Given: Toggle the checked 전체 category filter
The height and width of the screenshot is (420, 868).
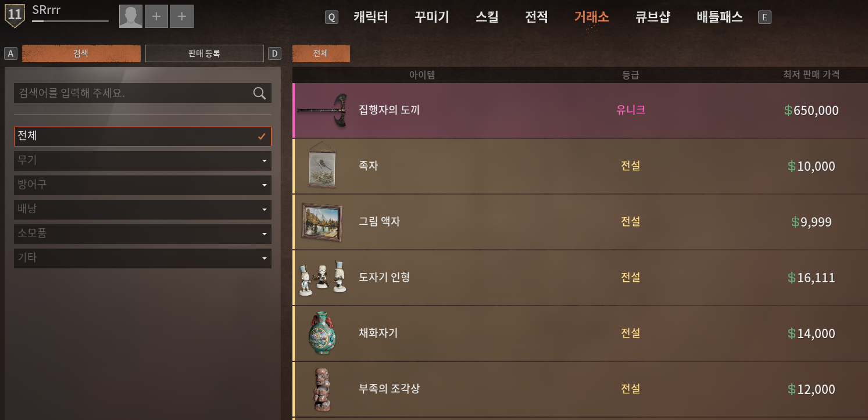Looking at the screenshot, I should pos(142,137).
